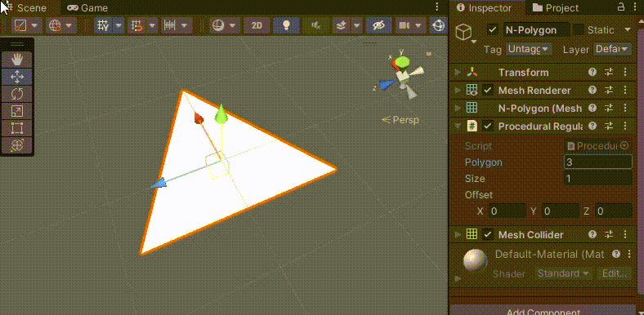Select the Rect transform tool
644x315 pixels.
click(17, 128)
